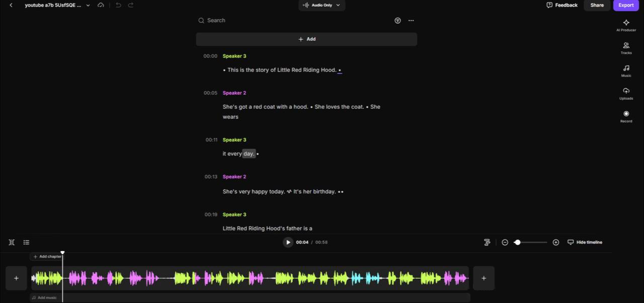The height and width of the screenshot is (303, 644).
Task: Click the 00:05 timestamp
Action: pyautogui.click(x=210, y=93)
